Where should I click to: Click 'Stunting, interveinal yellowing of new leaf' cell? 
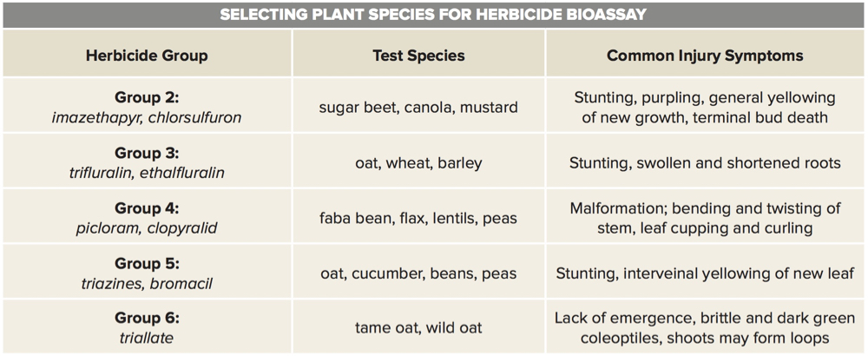click(705, 274)
